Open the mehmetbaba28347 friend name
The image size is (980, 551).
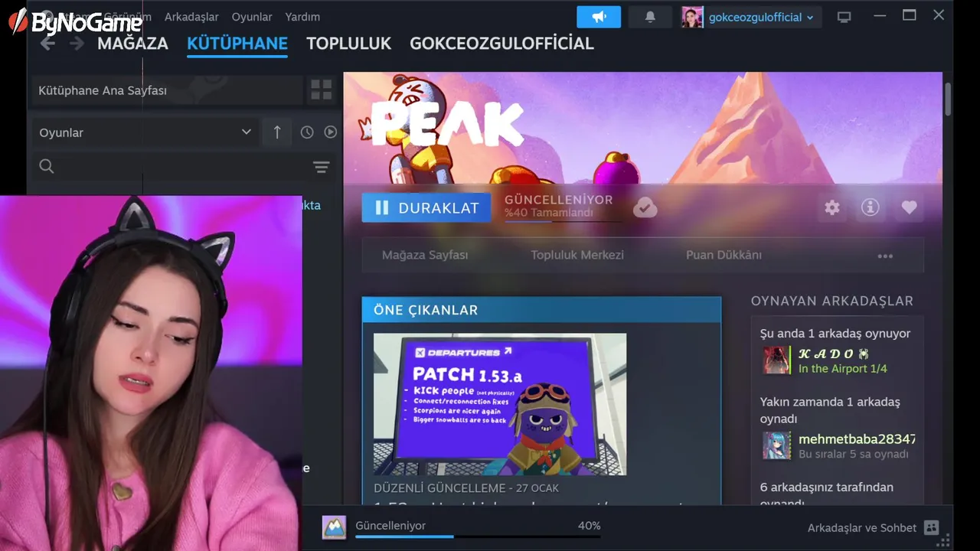(x=857, y=439)
